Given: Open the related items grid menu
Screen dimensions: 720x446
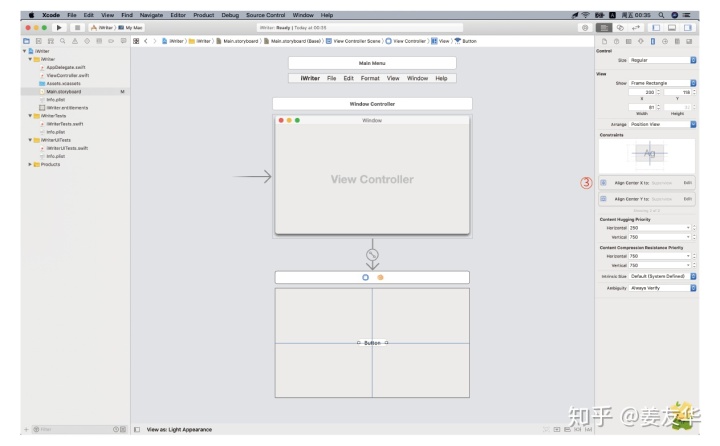Looking at the screenshot, I should (x=136, y=41).
